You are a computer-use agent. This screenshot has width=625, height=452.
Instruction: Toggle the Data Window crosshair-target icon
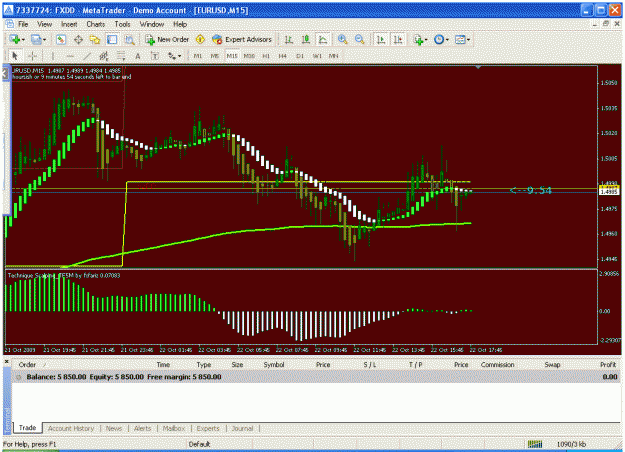(78, 39)
